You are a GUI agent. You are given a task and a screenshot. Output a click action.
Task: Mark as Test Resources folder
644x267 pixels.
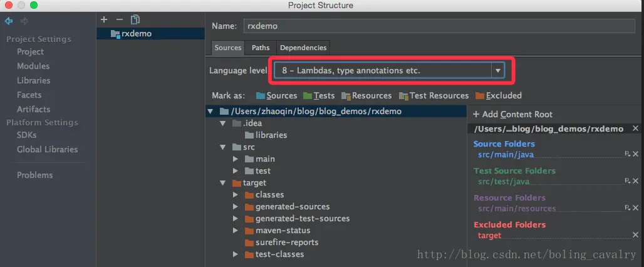[434, 96]
